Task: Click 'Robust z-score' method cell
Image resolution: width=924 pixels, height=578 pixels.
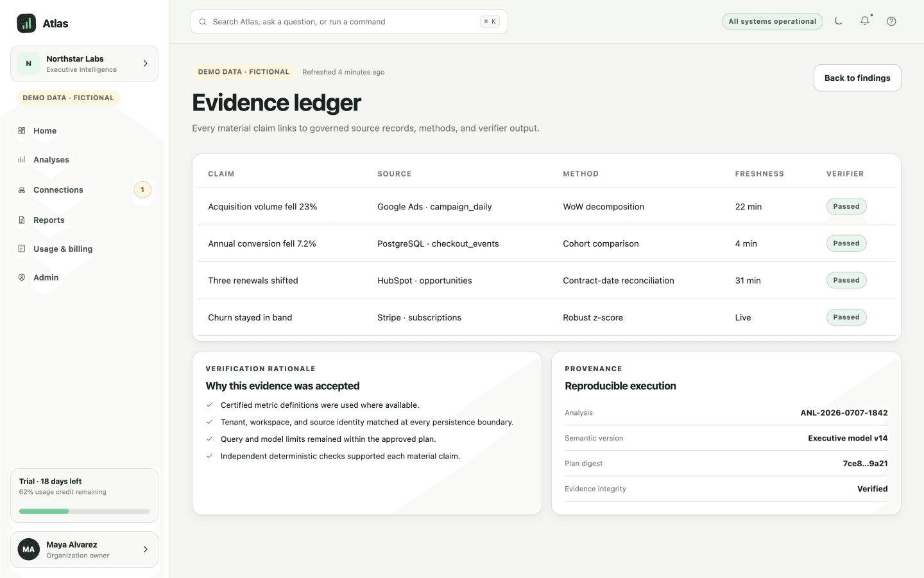Action: click(x=593, y=317)
